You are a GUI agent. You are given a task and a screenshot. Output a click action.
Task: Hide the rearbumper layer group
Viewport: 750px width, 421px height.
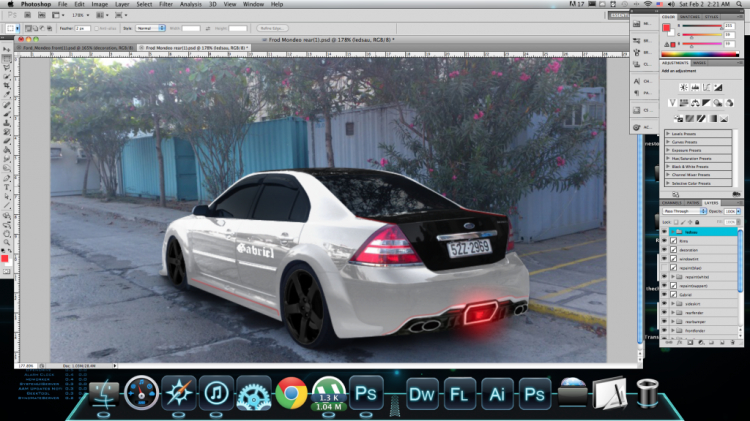click(x=664, y=321)
